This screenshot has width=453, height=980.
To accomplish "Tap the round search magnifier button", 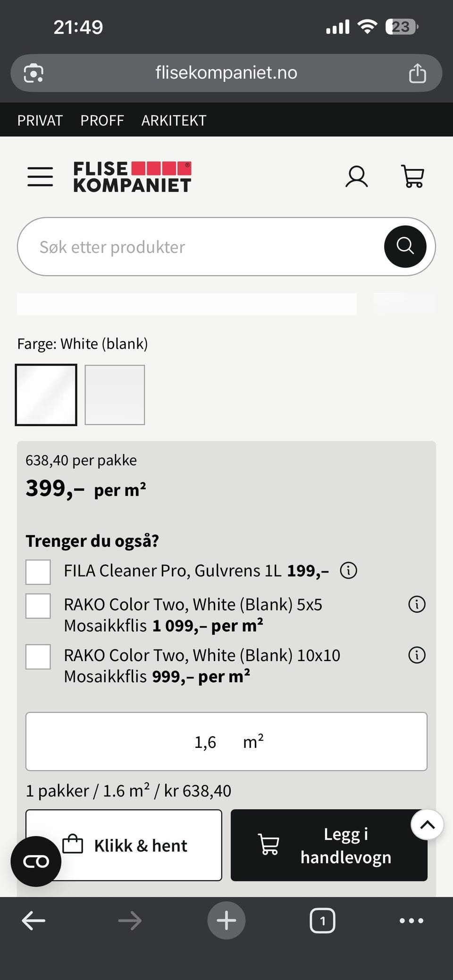I will click(x=405, y=246).
